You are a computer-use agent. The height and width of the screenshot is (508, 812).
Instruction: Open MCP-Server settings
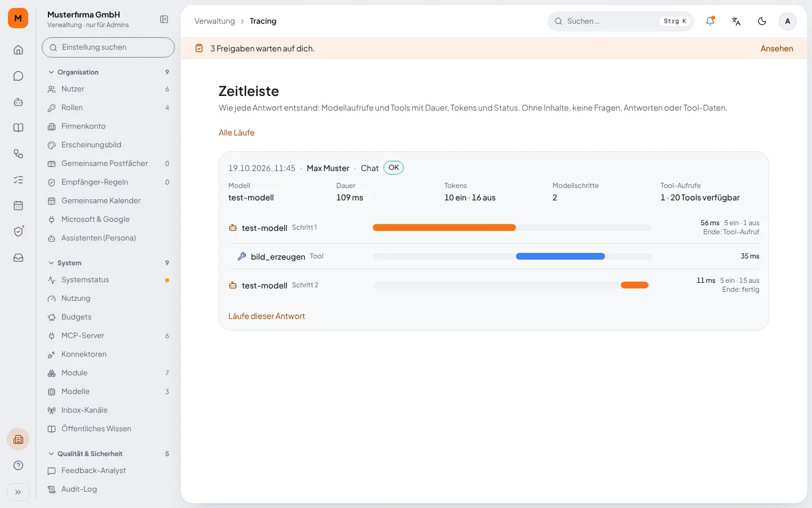[108, 336]
